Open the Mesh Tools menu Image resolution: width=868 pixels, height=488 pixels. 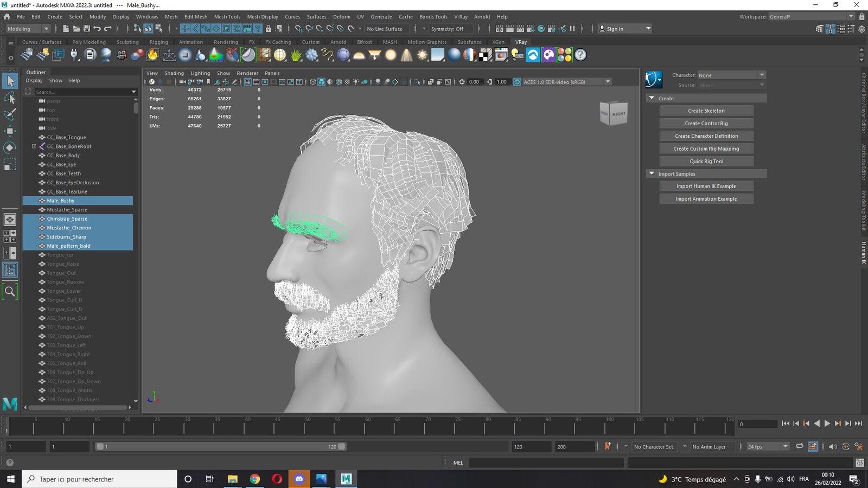tap(227, 17)
